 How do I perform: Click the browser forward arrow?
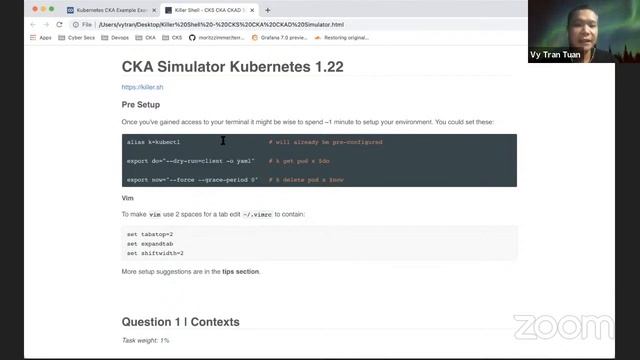click(46, 25)
